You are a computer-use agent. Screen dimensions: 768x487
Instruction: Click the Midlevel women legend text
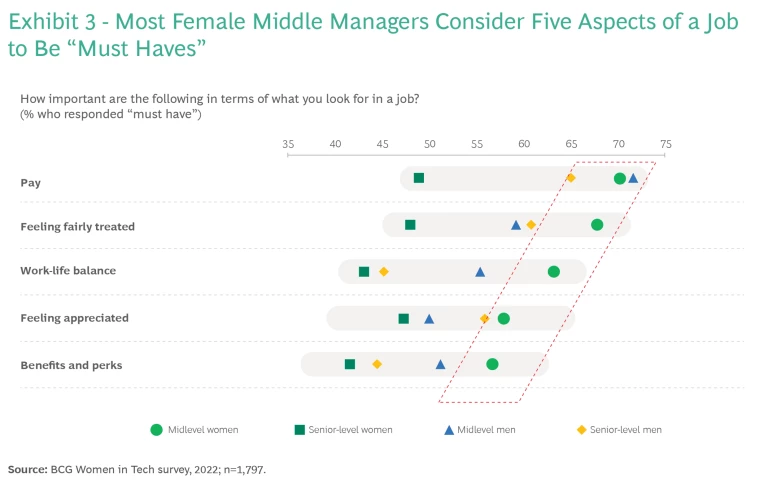coord(204,430)
